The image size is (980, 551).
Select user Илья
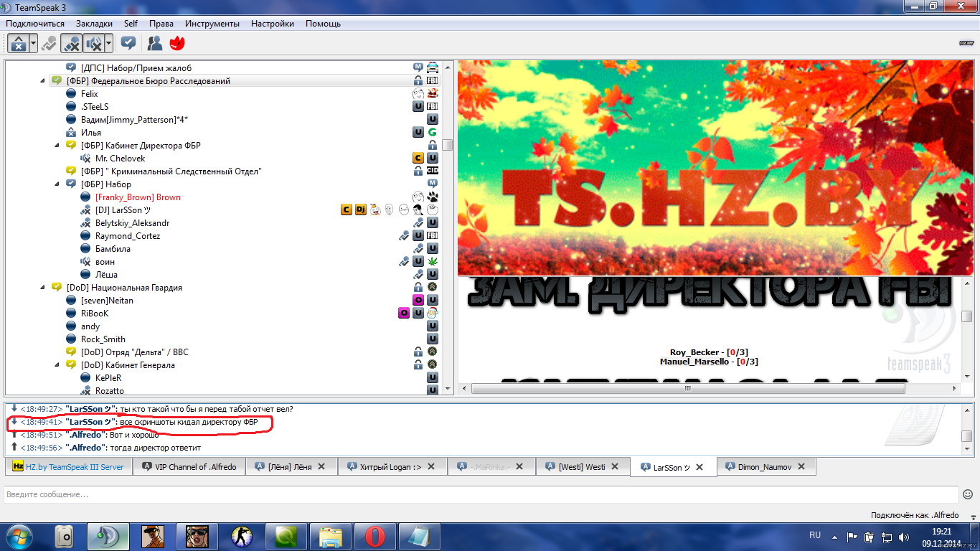(x=91, y=133)
